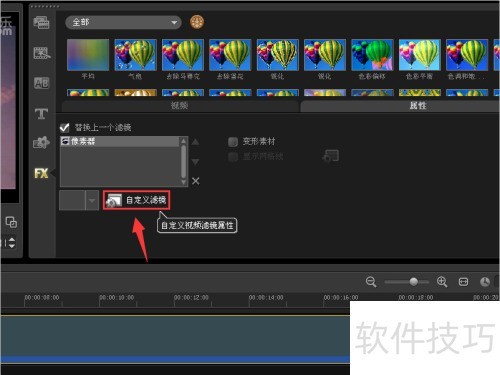Click the project duration clock icon
The image size is (500, 375).
(485, 282)
